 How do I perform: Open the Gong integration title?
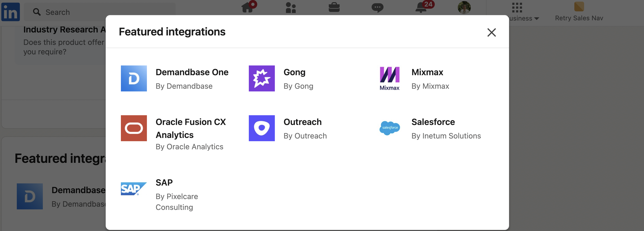[294, 72]
